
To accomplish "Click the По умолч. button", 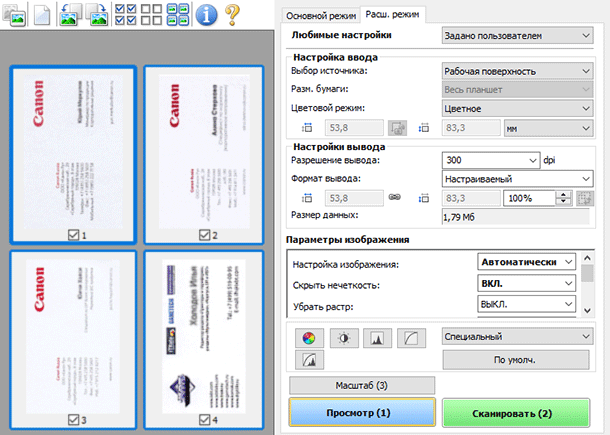I will coord(516,360).
